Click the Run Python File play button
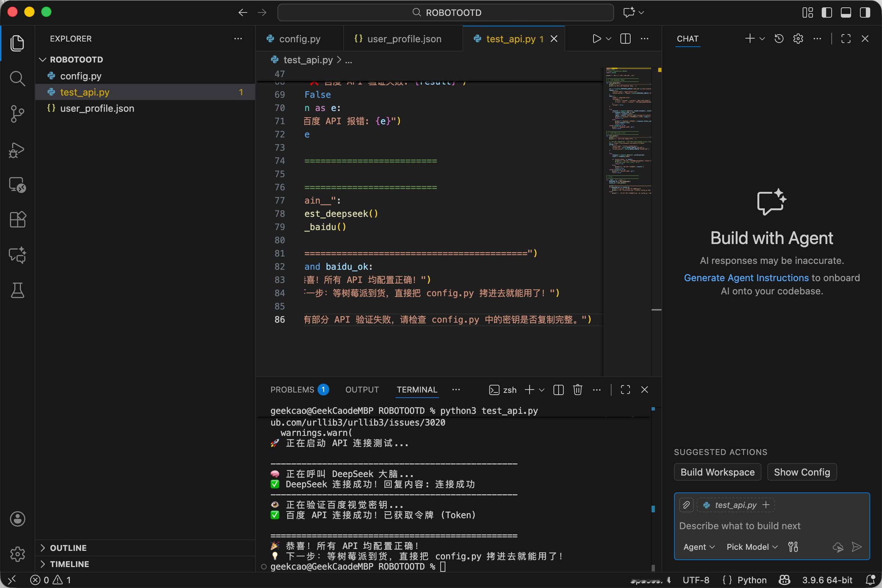Image resolution: width=882 pixels, height=588 pixels. click(596, 39)
